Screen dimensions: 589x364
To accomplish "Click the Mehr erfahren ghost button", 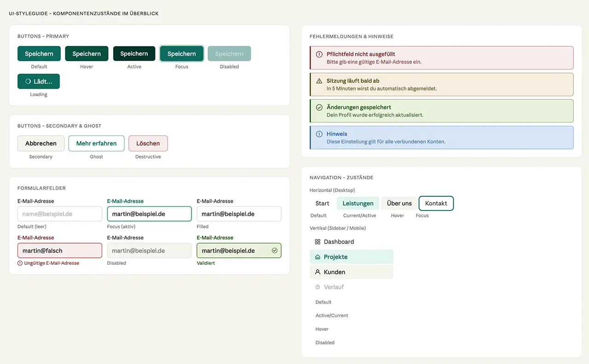I will click(96, 143).
